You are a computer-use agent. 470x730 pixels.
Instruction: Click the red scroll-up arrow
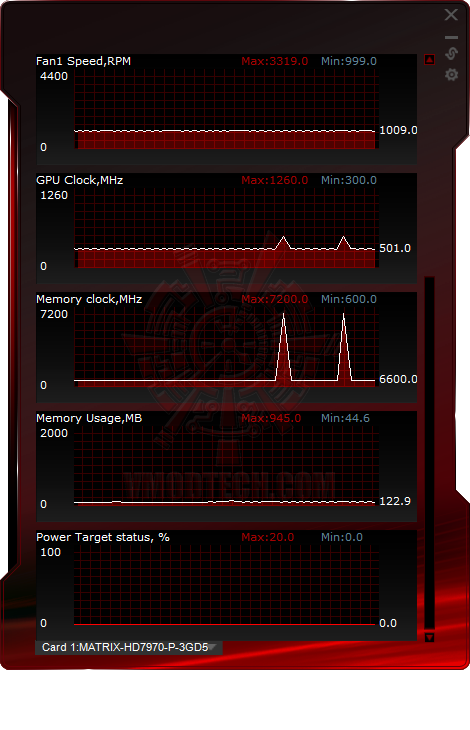[430, 59]
